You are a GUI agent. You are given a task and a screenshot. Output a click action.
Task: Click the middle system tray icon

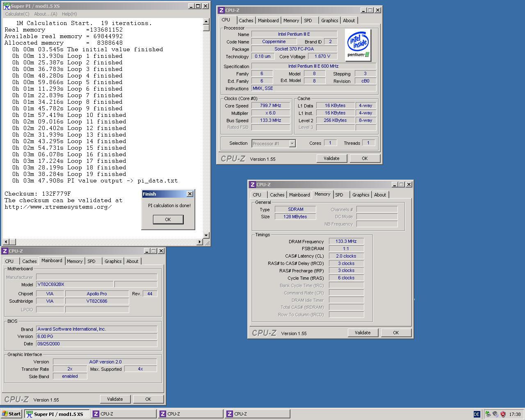(495, 414)
